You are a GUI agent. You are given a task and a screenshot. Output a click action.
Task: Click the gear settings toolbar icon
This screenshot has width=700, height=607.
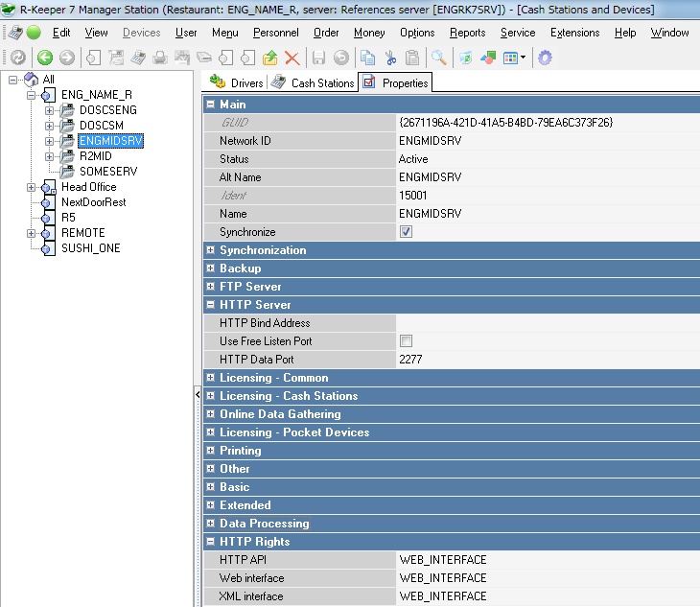point(545,58)
